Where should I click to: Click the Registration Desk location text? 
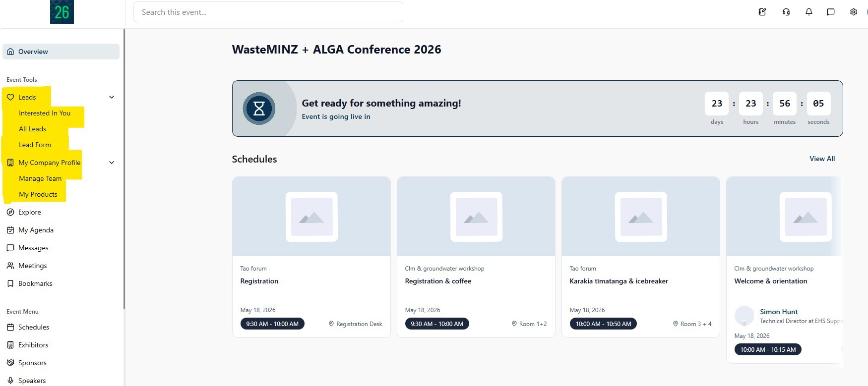click(359, 324)
